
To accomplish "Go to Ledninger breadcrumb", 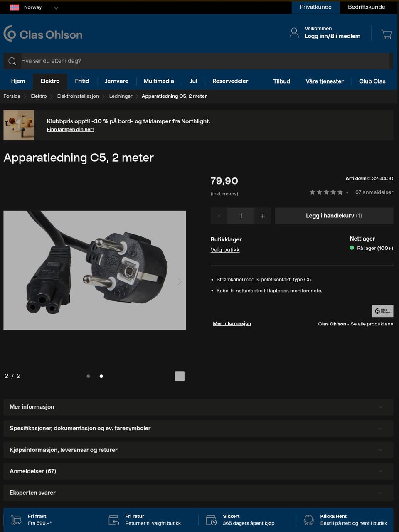I will (x=121, y=96).
